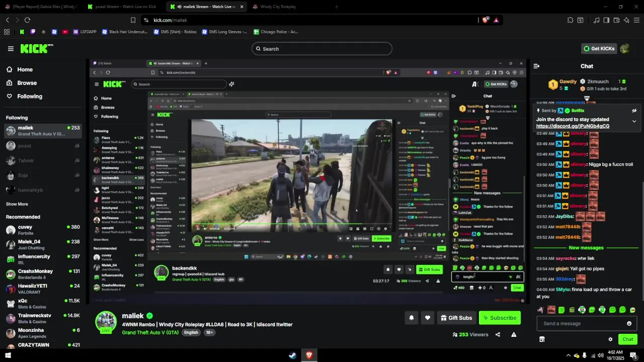The image size is (644, 362).
Task: Click the bookmark this page icon
Action: coord(133,20)
